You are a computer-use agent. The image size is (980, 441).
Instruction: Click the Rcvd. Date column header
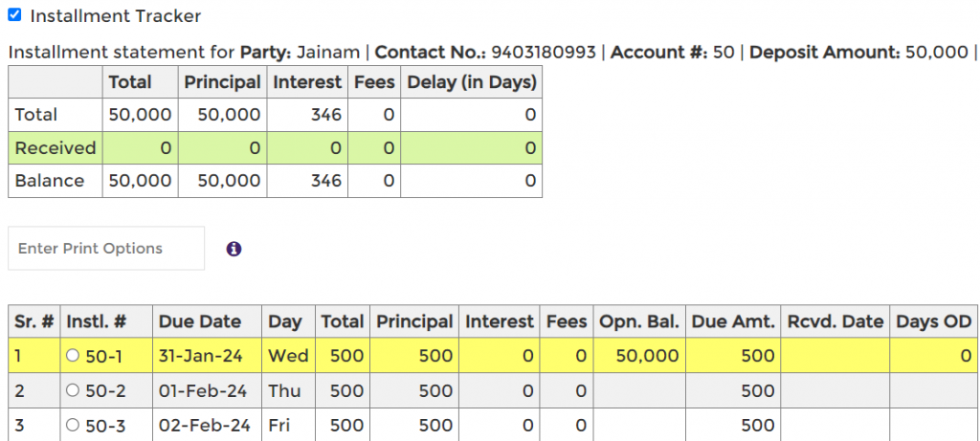click(835, 321)
